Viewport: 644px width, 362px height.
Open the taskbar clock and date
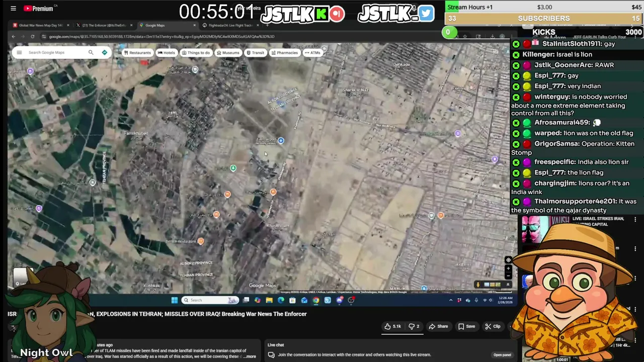pyautogui.click(x=505, y=300)
